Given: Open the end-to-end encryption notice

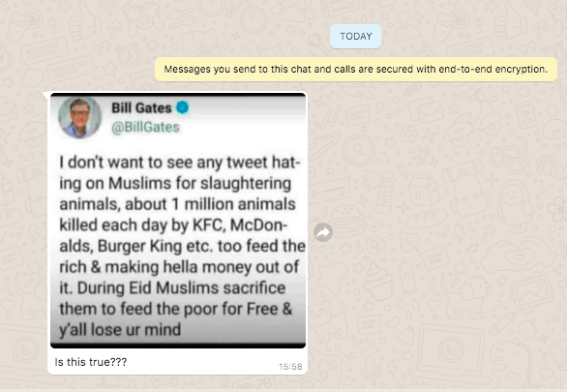Looking at the screenshot, I should point(356,69).
